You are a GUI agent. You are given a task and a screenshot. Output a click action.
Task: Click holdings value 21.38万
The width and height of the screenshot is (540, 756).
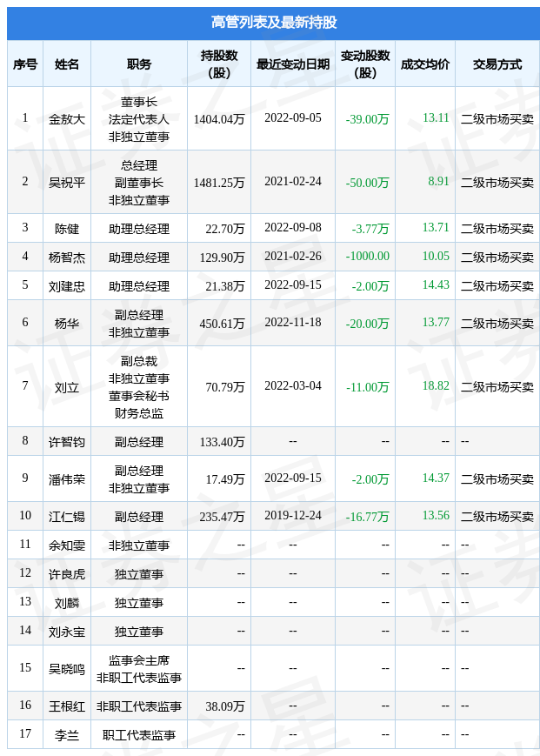click(225, 286)
